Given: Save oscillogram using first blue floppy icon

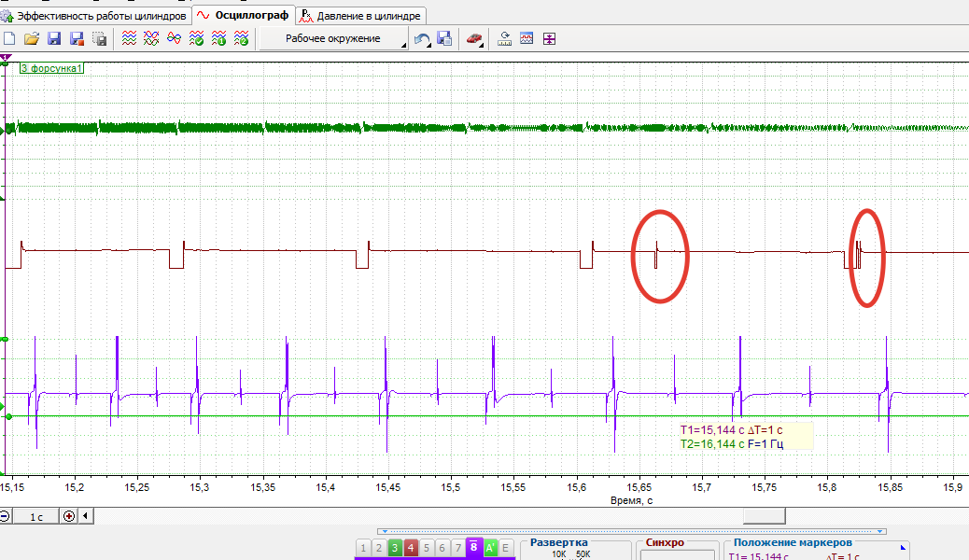Looking at the screenshot, I should [54, 39].
